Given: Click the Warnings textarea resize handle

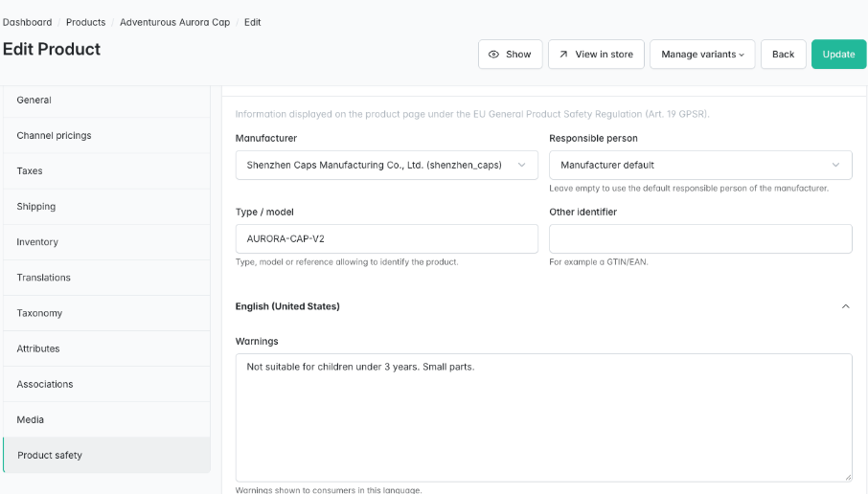Looking at the screenshot, I should [848, 478].
